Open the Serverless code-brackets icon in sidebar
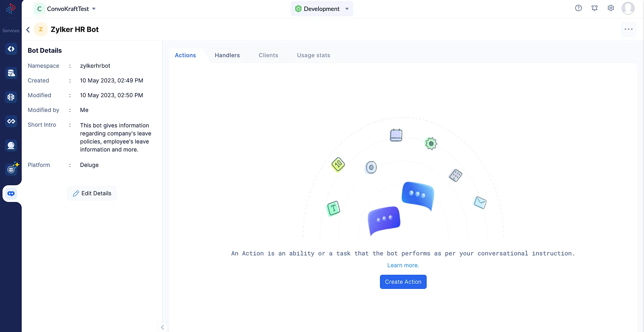This screenshot has height=332, width=644. [x=11, y=49]
